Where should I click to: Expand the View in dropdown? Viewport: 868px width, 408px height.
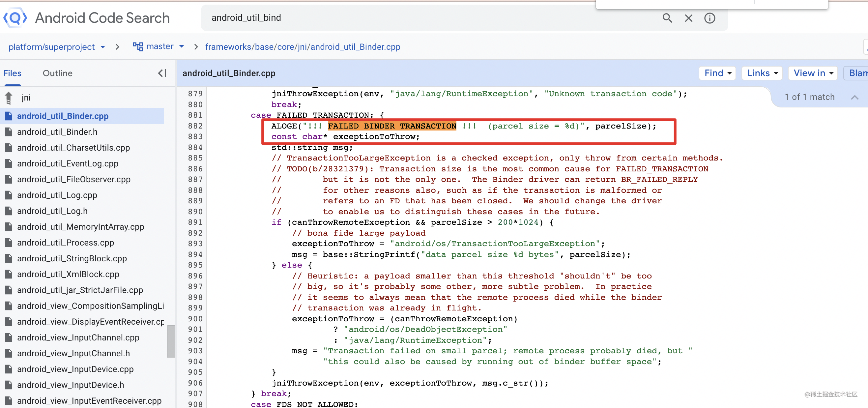[x=813, y=73]
